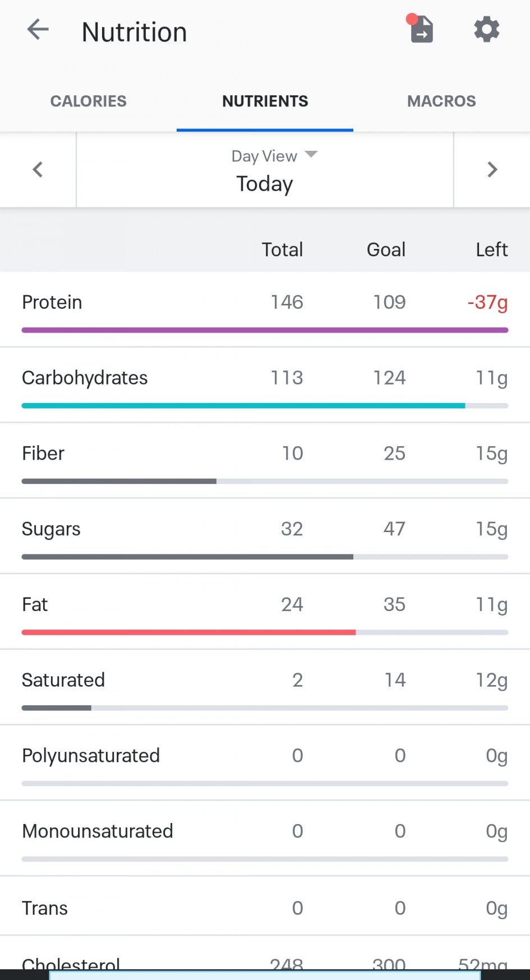Open the settings gear icon
This screenshot has height=980, width=530.
[x=486, y=29]
